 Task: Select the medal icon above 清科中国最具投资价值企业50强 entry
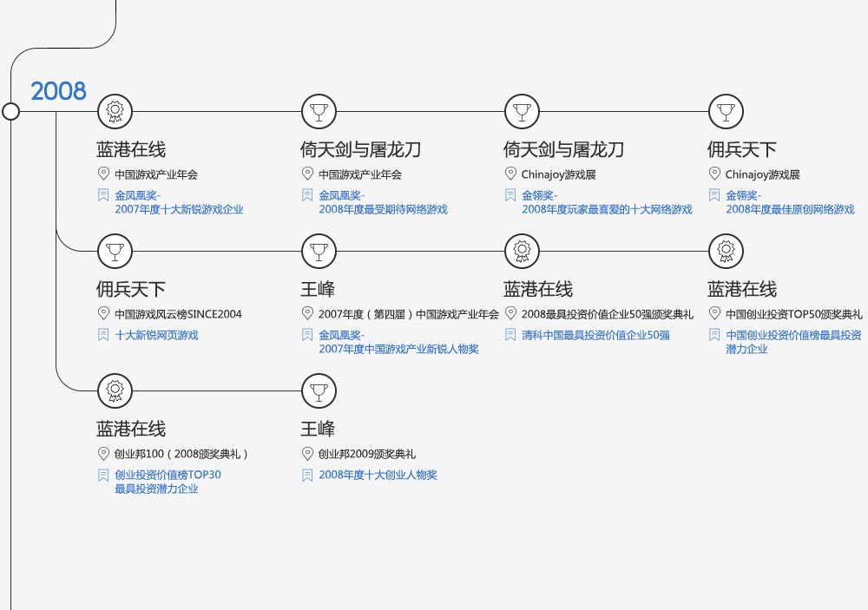tap(522, 251)
